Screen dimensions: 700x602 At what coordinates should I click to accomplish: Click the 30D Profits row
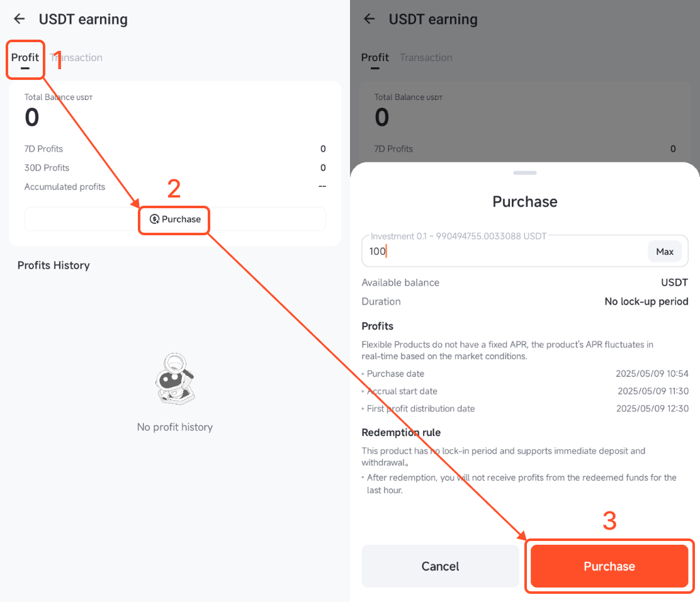click(x=175, y=168)
